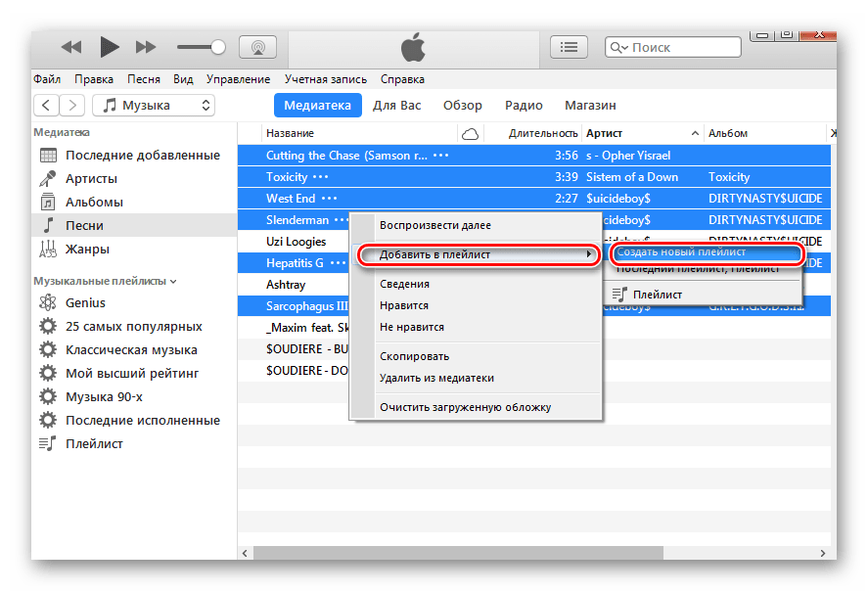Image resolution: width=868 pixels, height=592 pixels.
Task: Choose Создать новый плейлист in the submenu
Action: (x=707, y=252)
